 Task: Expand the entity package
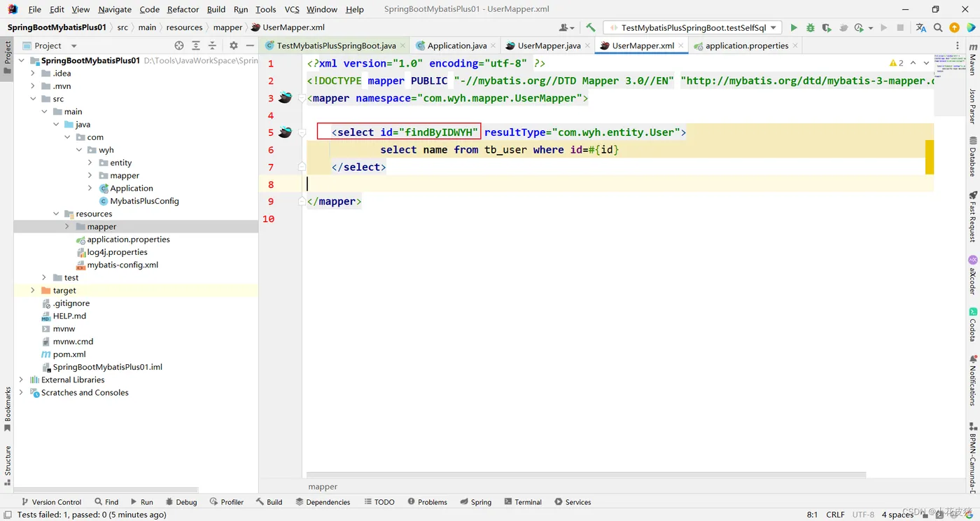90,162
